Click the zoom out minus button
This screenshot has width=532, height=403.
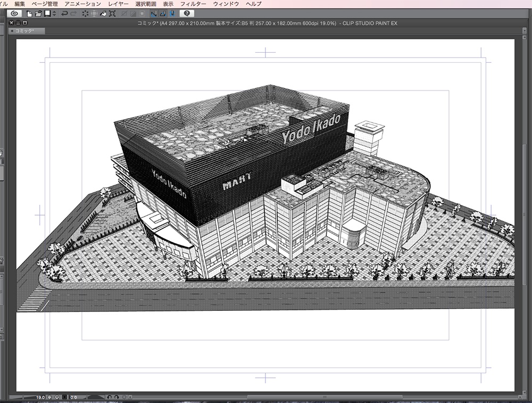click(x=49, y=397)
